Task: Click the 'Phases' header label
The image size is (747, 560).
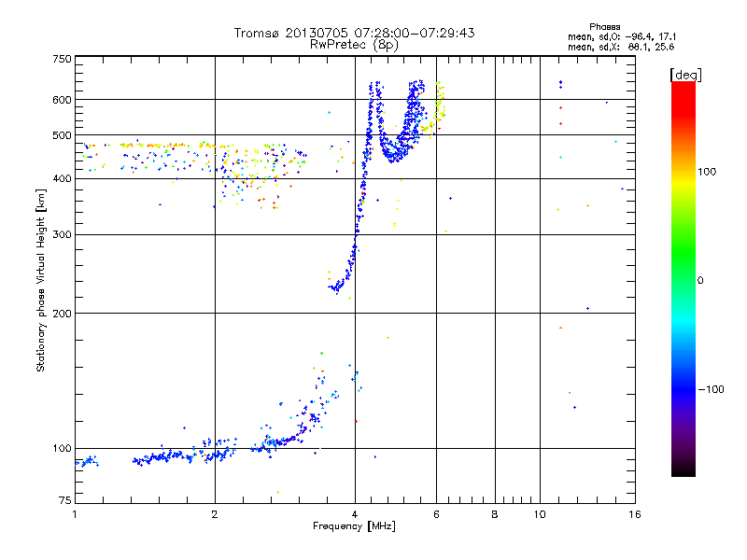Action: pos(604,27)
